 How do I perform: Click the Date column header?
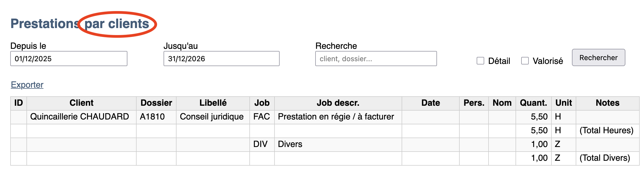pos(430,103)
